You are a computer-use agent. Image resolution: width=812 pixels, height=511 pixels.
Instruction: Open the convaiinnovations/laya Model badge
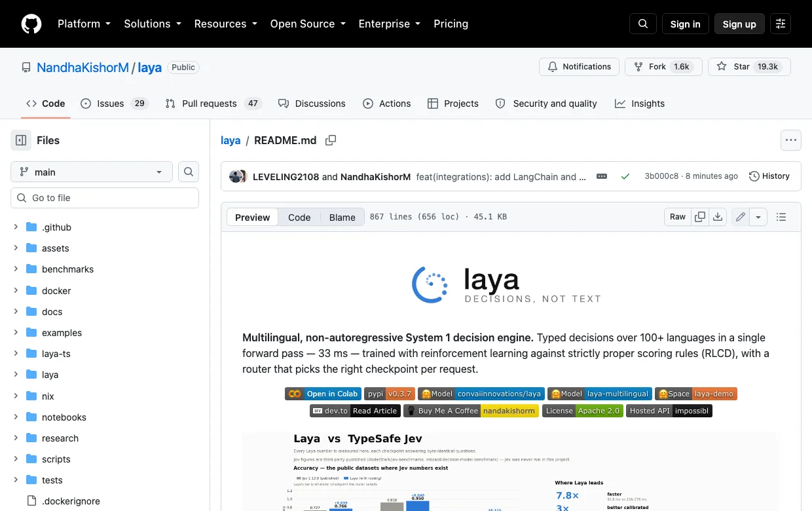[x=481, y=394]
